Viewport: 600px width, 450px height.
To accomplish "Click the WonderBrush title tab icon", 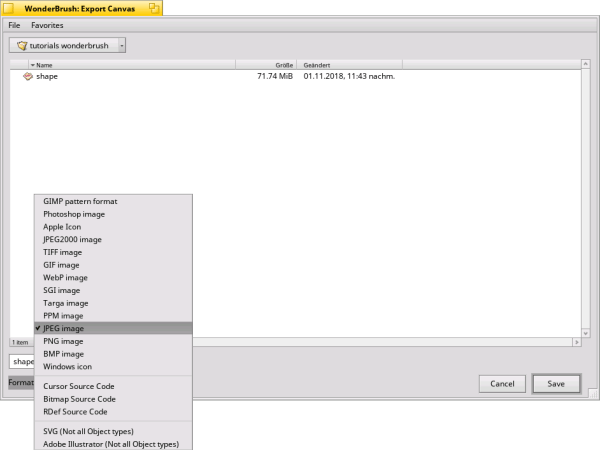I will tap(9, 8).
